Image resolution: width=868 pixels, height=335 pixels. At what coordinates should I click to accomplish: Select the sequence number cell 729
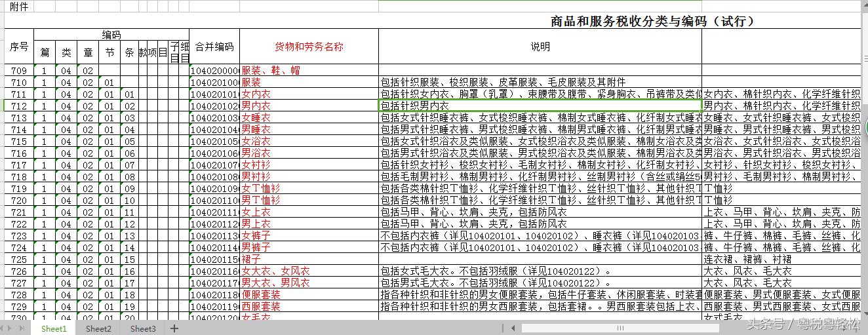tap(19, 306)
